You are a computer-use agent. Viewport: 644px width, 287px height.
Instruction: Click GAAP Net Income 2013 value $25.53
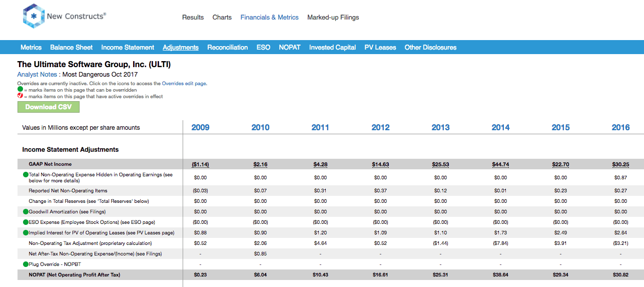[440, 164]
